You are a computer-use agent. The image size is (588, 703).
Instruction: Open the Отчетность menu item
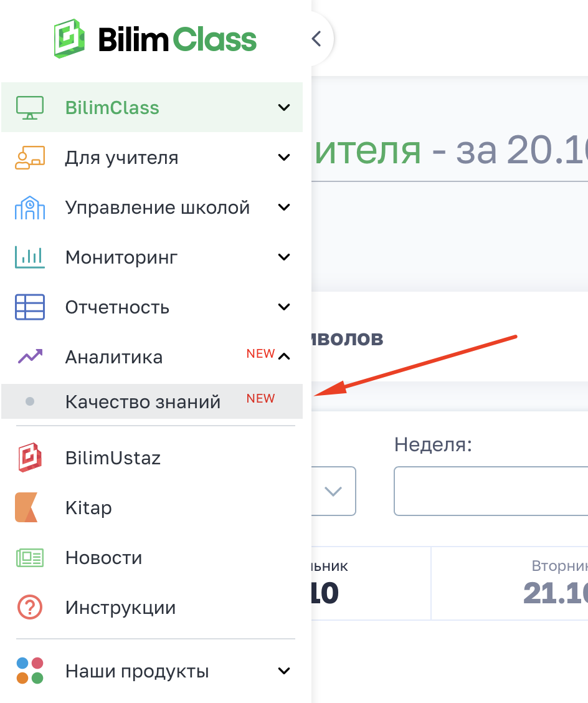152,307
